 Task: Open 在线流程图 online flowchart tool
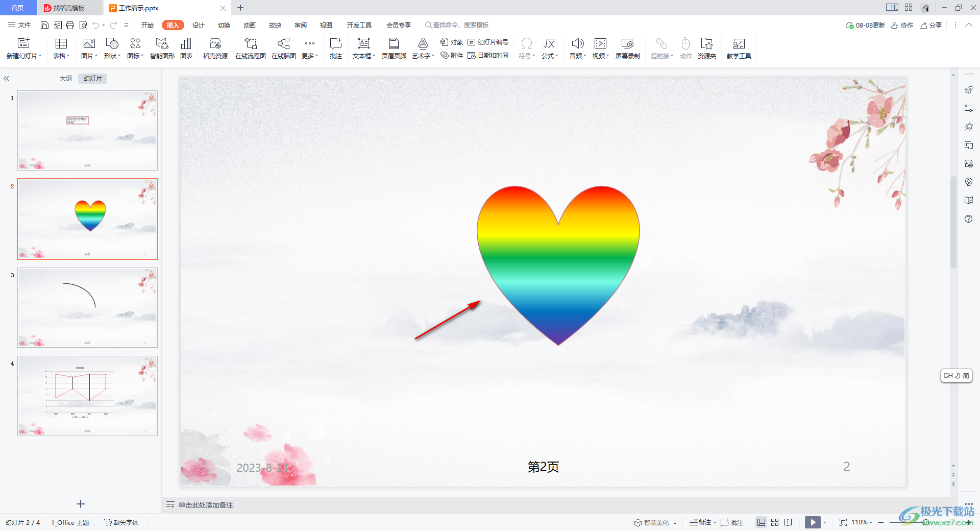click(x=251, y=49)
